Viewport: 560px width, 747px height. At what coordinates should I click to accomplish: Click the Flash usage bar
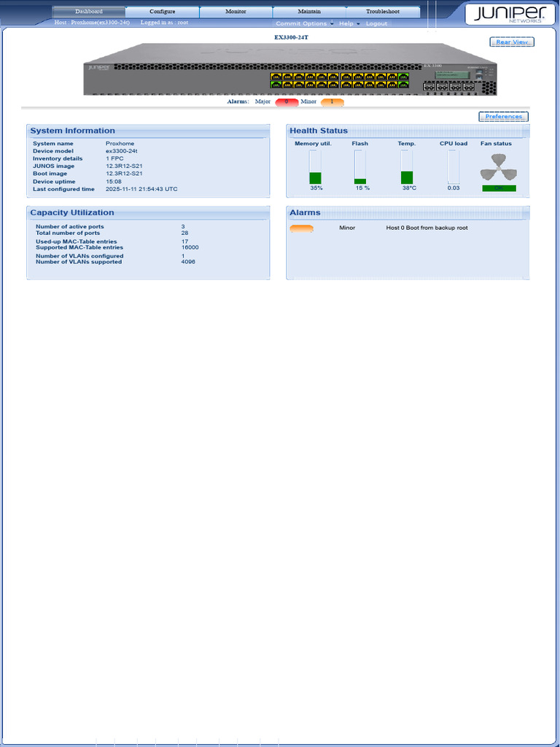360,167
